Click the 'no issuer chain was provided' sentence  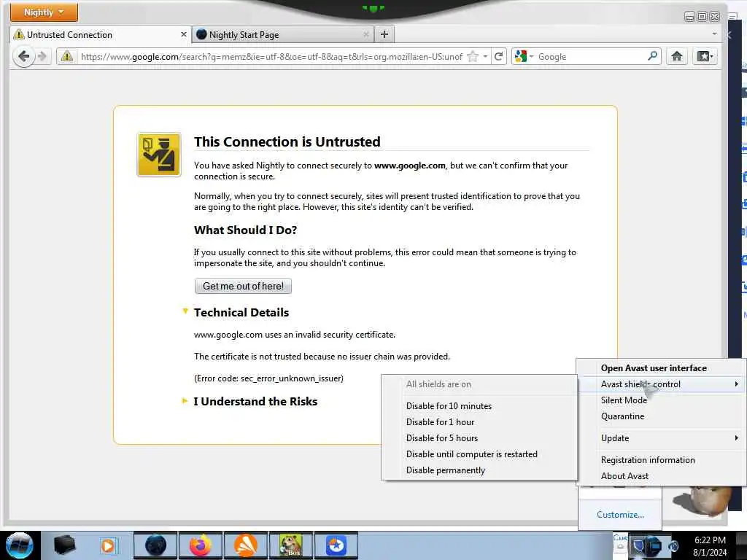pyautogui.click(x=322, y=356)
